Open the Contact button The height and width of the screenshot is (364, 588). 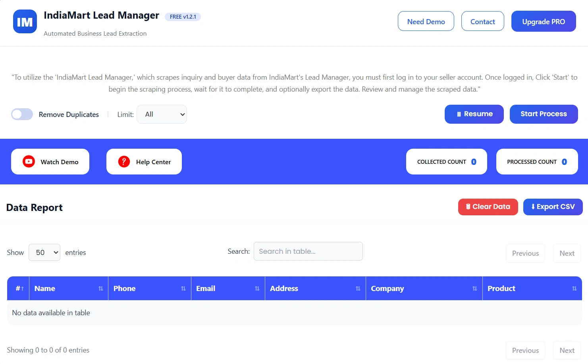point(483,21)
